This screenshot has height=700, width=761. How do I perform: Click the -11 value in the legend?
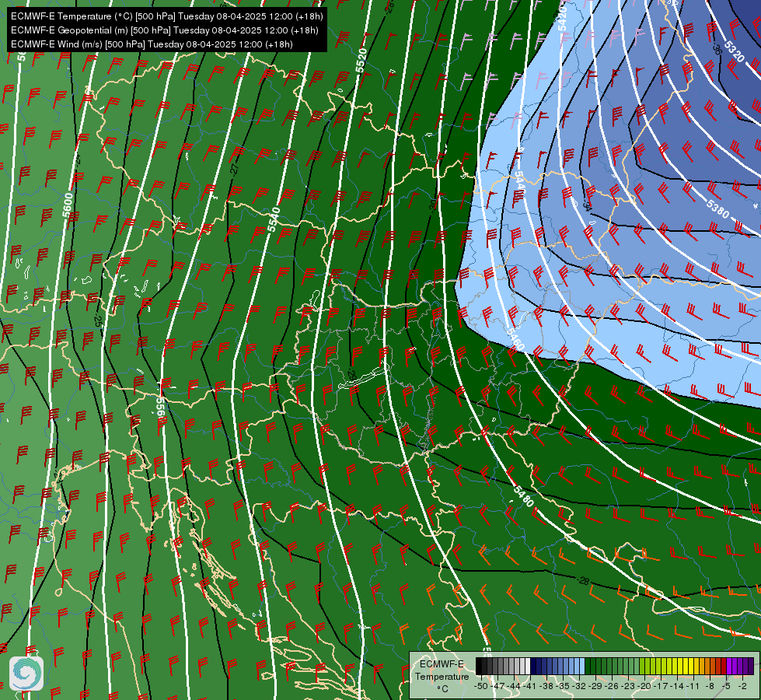pyautogui.click(x=693, y=686)
